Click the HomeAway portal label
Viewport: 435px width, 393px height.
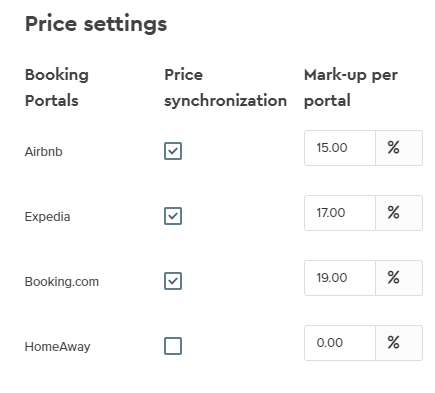click(x=58, y=347)
